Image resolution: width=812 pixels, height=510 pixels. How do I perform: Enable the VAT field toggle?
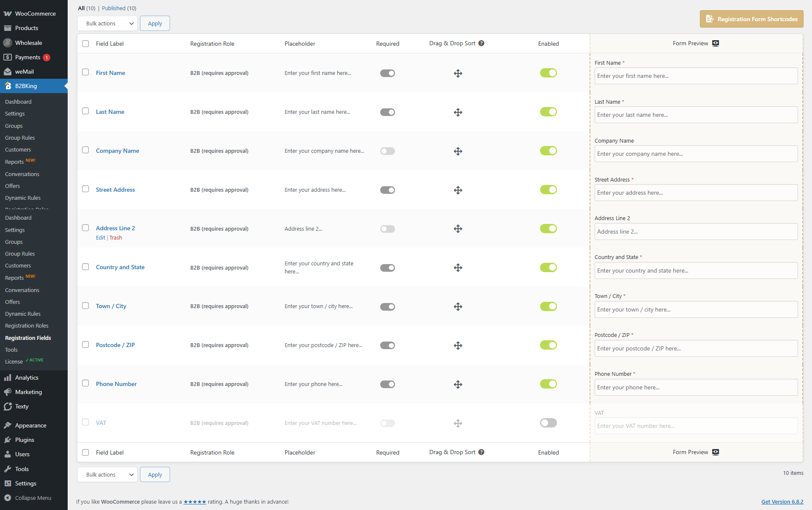548,423
